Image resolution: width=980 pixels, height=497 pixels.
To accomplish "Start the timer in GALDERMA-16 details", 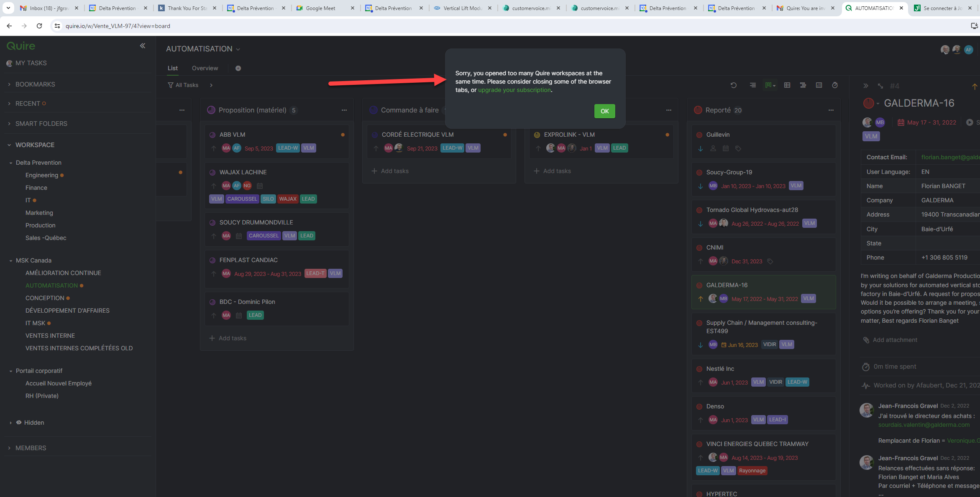I will click(970, 122).
